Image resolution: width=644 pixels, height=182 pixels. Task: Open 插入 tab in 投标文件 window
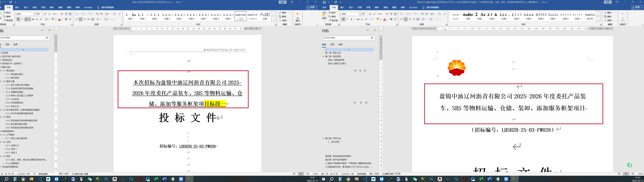(17, 7)
